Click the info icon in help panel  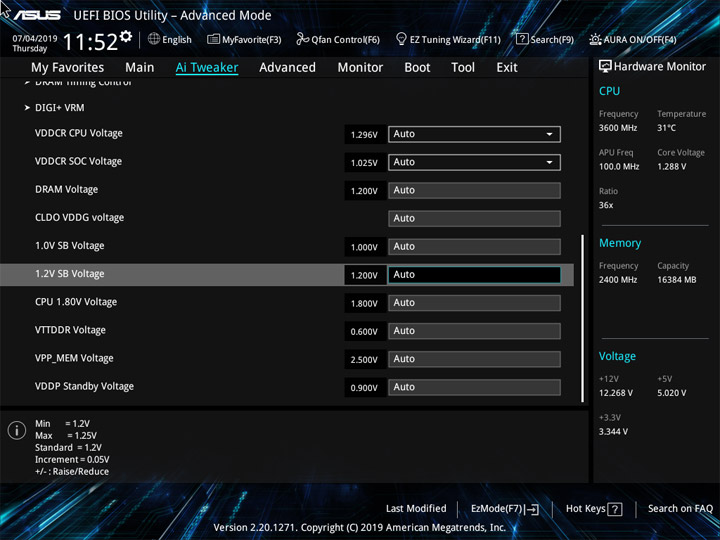(17, 431)
